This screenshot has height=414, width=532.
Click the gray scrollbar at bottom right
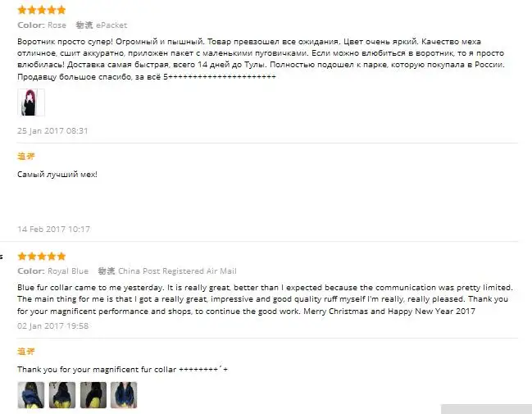[x=487, y=409]
